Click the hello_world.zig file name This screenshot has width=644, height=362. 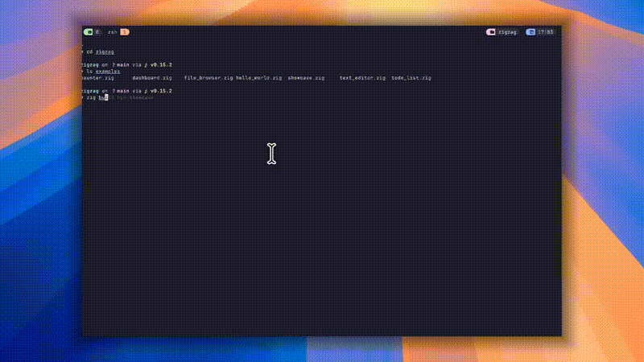click(x=258, y=78)
